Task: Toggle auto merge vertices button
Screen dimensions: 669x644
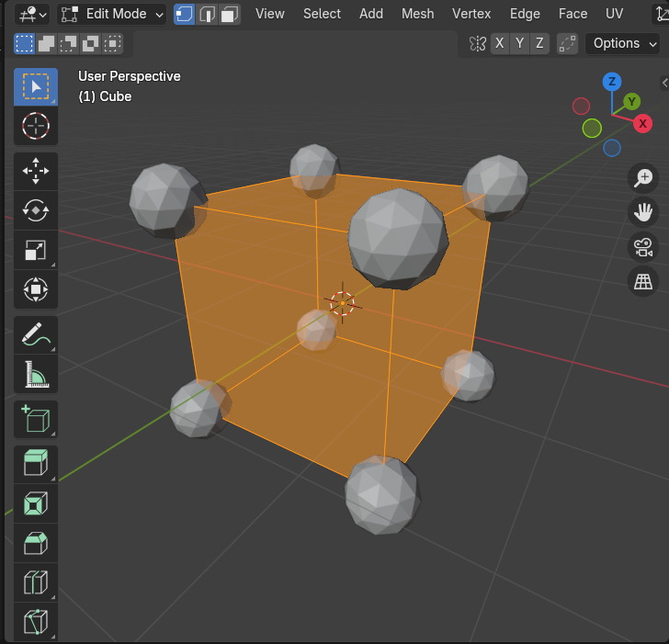Action: click(x=568, y=43)
